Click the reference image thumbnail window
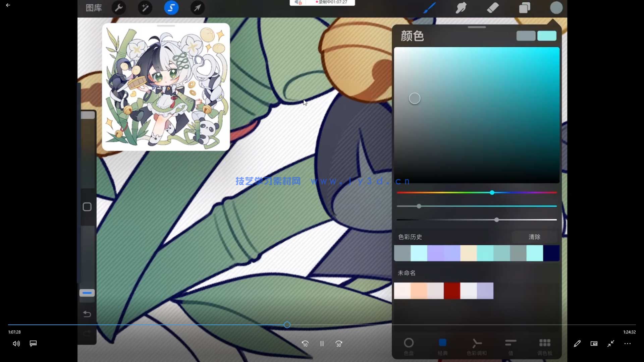 pos(166,87)
